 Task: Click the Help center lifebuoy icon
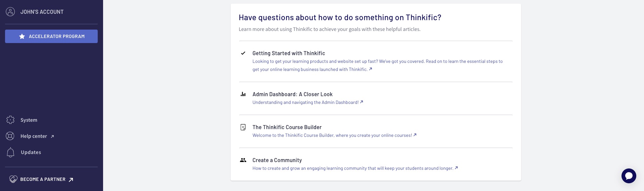pos(10,136)
